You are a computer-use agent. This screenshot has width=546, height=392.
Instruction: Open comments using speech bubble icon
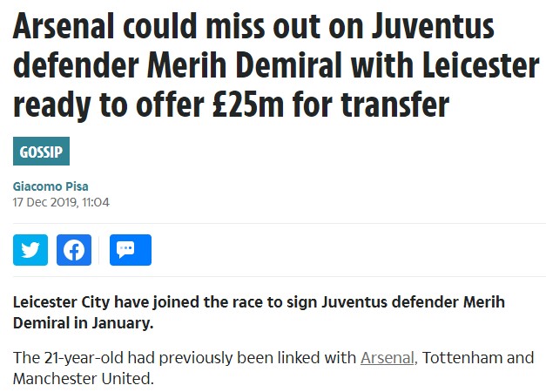(x=131, y=250)
